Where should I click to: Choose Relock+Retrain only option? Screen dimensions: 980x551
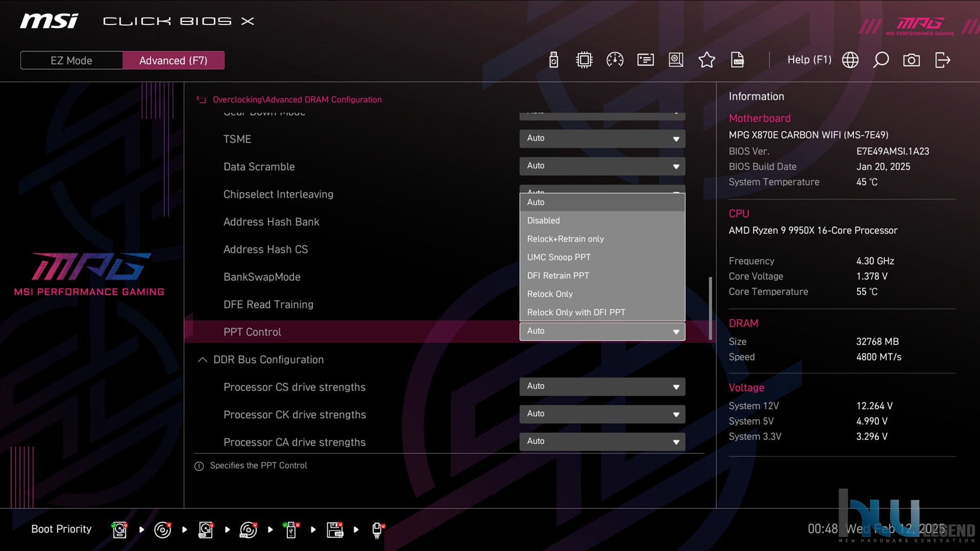[x=602, y=239]
